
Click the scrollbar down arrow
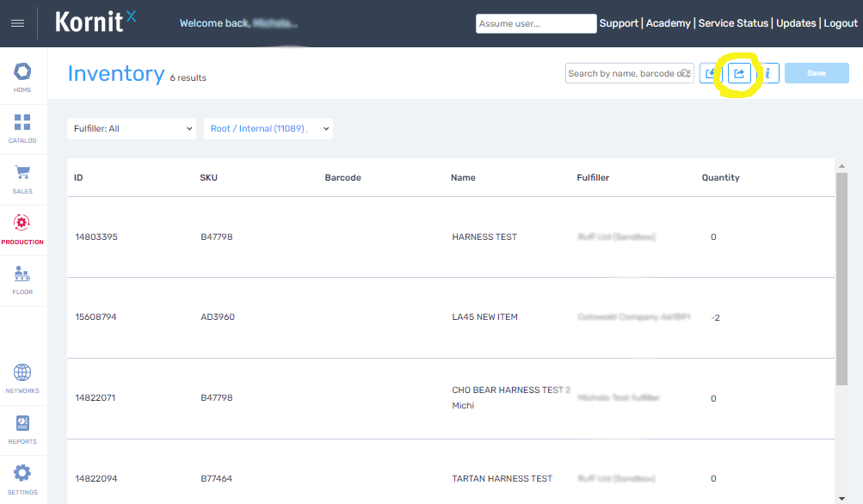pos(841,499)
